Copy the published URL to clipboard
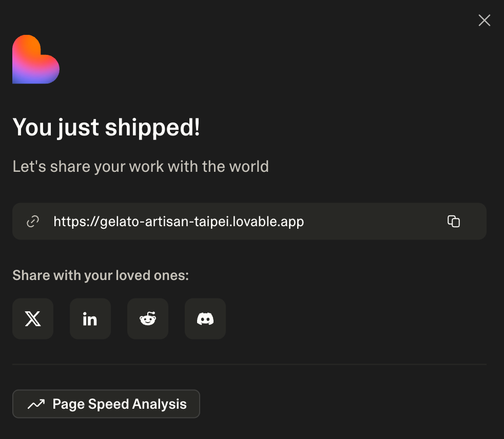Screen dimensions: 504x439 [x=453, y=221]
